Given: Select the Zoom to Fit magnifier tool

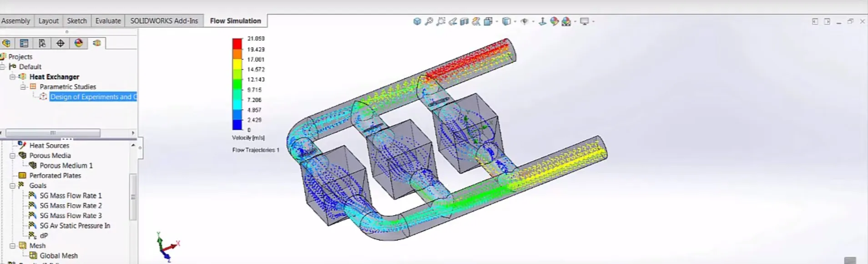Looking at the screenshot, I should point(429,21).
